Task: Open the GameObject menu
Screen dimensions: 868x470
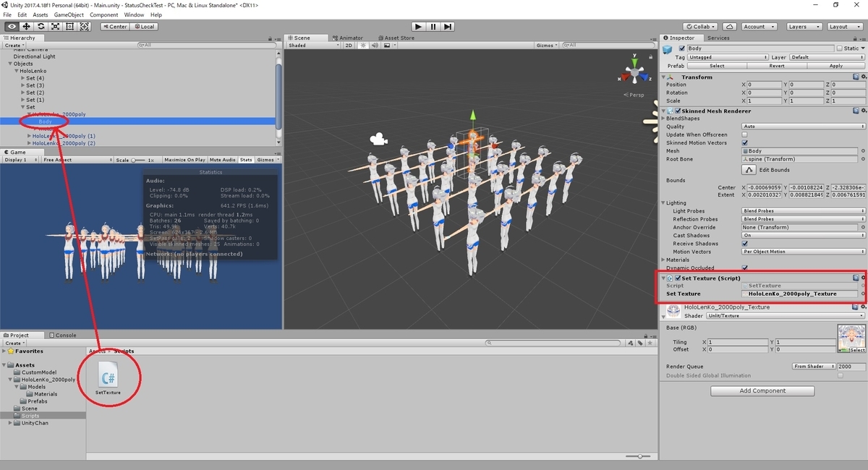Action: coord(69,14)
